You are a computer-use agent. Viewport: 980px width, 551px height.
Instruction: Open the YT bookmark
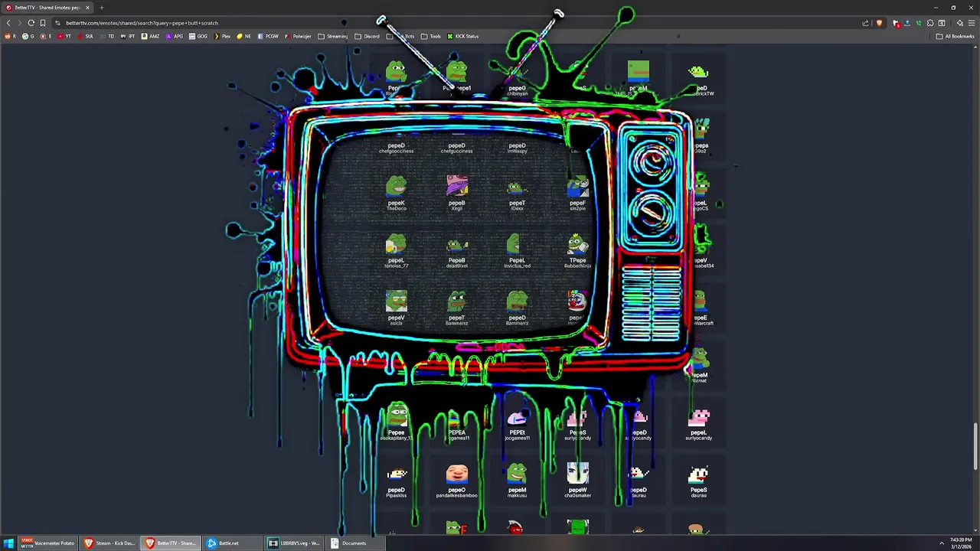click(64, 36)
